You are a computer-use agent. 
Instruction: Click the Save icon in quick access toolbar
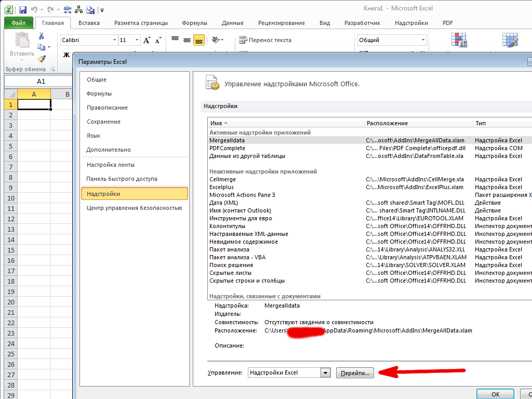point(23,10)
